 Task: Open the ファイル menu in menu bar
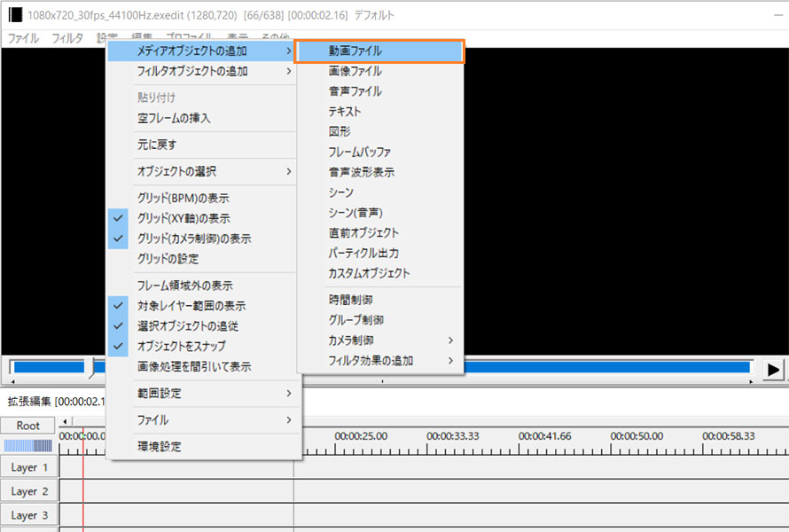[23, 38]
